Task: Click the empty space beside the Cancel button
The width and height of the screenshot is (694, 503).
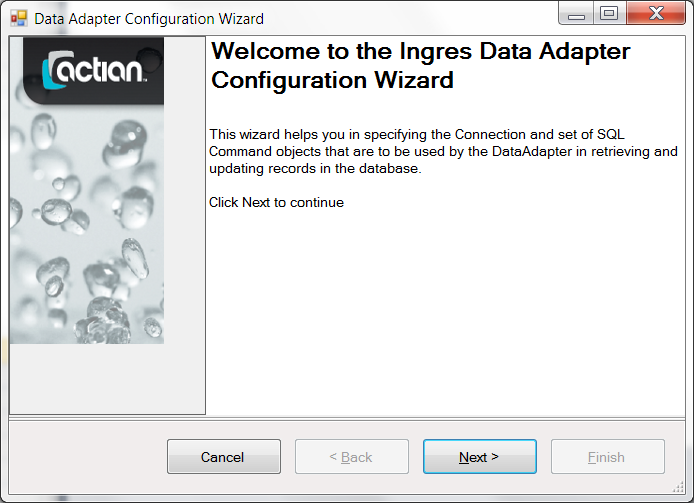Action: 88,457
